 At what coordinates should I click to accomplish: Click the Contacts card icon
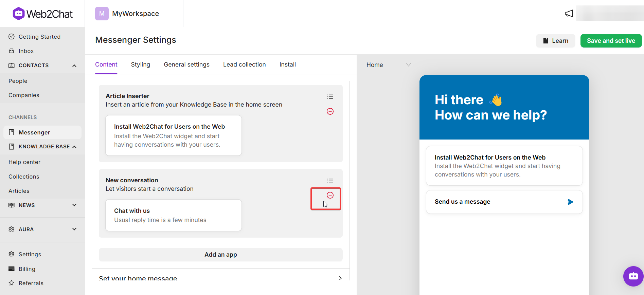[x=12, y=65]
